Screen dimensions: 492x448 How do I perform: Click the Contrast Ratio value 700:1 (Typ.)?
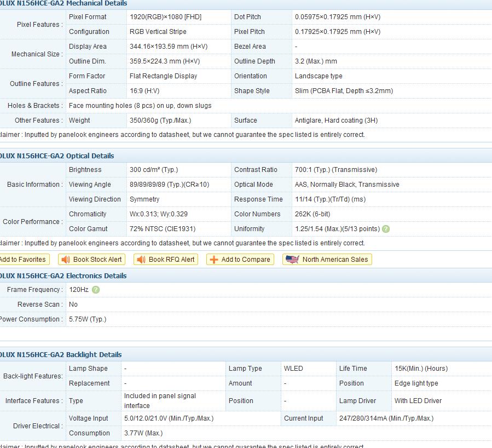click(x=336, y=170)
